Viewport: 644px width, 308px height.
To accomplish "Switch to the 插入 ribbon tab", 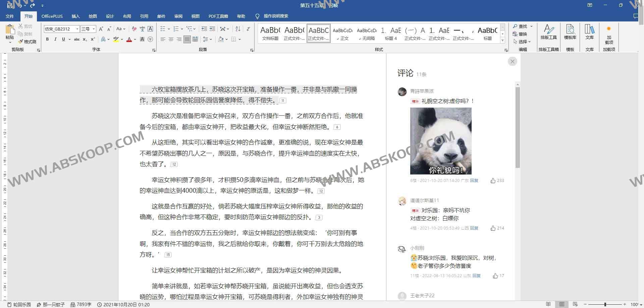I will (x=75, y=16).
